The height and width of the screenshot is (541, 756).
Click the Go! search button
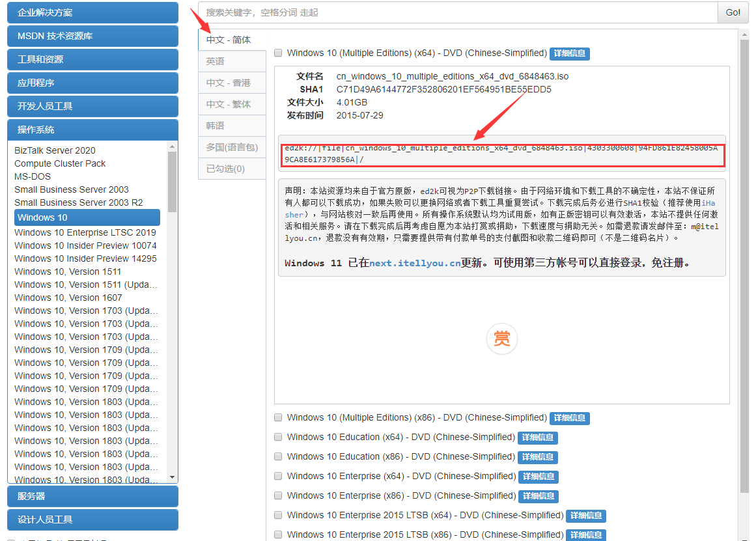click(x=733, y=12)
